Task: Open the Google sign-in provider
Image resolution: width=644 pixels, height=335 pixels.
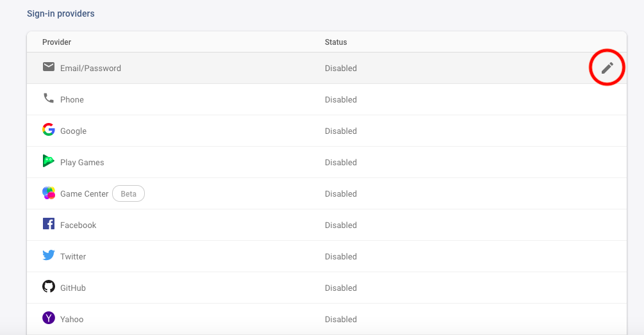Action: coord(73,131)
